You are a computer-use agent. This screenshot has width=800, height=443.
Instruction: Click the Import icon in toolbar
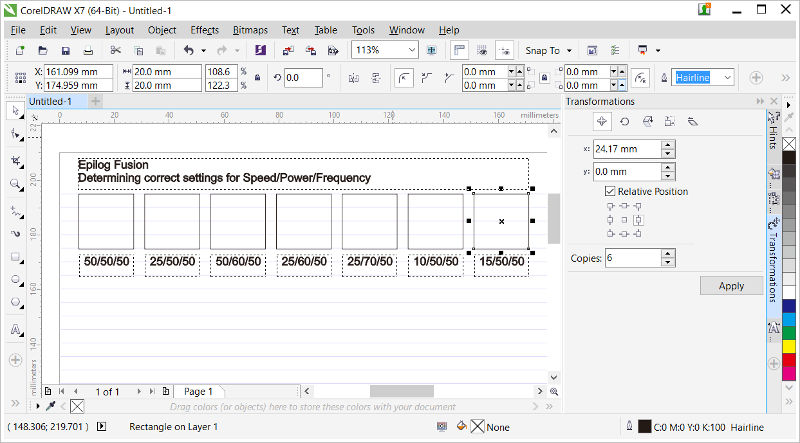[288, 51]
